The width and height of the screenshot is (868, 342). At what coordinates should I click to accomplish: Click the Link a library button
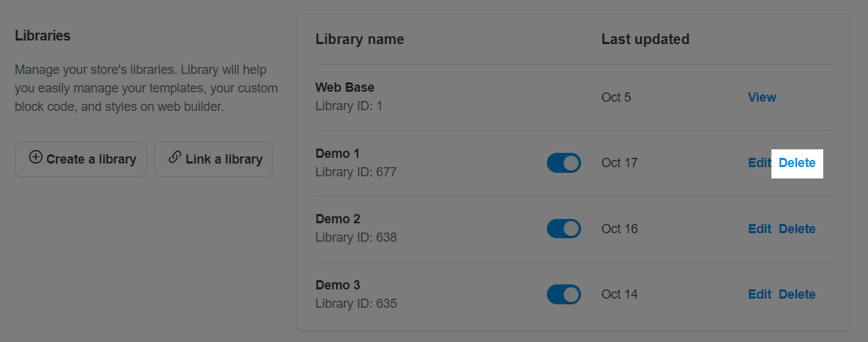coord(213,159)
